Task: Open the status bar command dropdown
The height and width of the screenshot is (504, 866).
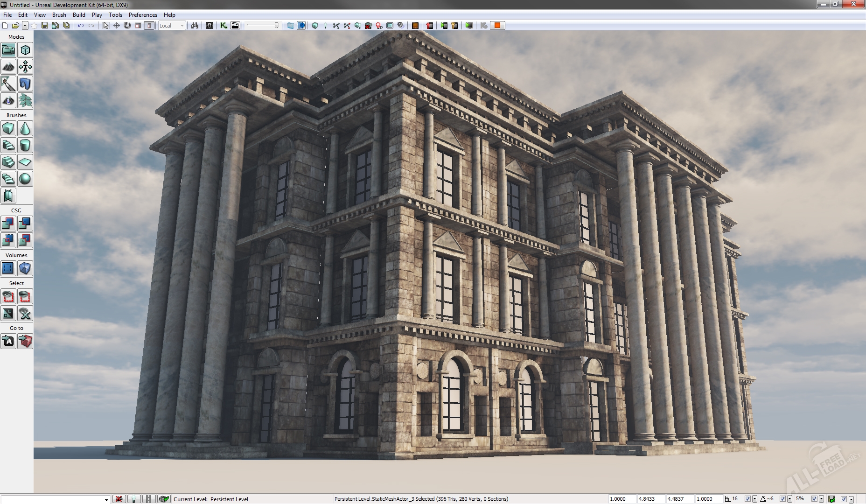Action: [x=106, y=499]
